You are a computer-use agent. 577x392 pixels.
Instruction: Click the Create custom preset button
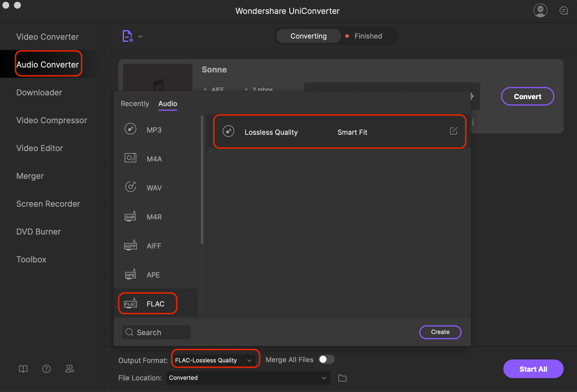(x=440, y=332)
